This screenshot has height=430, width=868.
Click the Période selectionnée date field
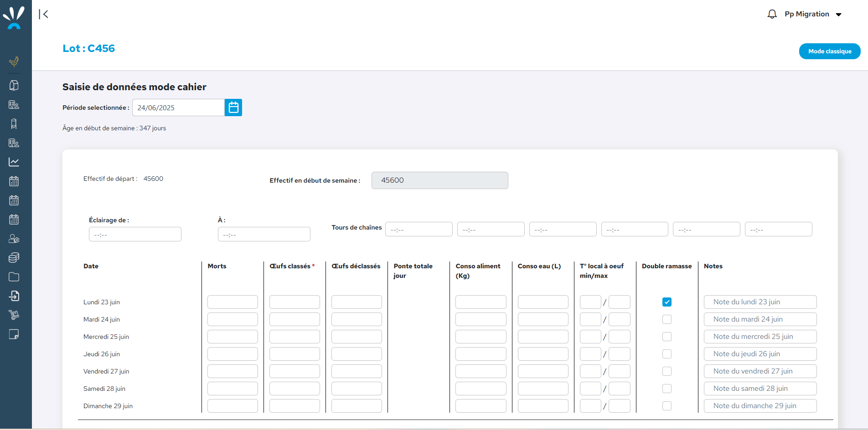tap(178, 108)
